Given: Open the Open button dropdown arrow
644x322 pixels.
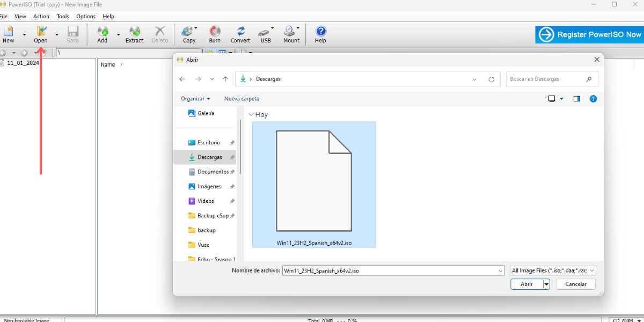Looking at the screenshot, I should click(x=56, y=34).
